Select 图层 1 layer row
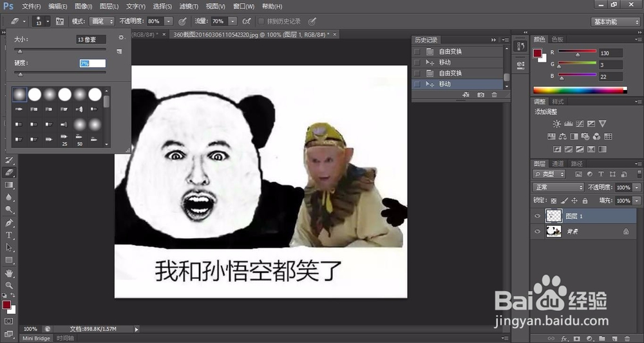 tap(583, 216)
